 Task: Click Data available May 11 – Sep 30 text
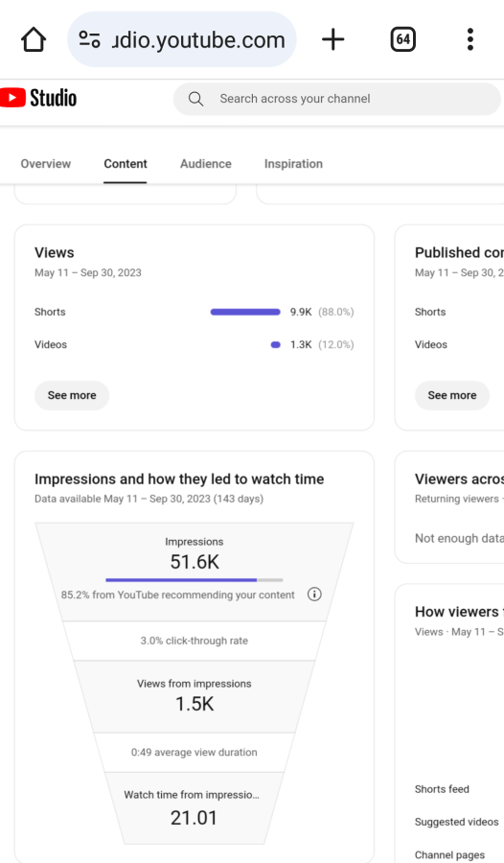coord(149,500)
